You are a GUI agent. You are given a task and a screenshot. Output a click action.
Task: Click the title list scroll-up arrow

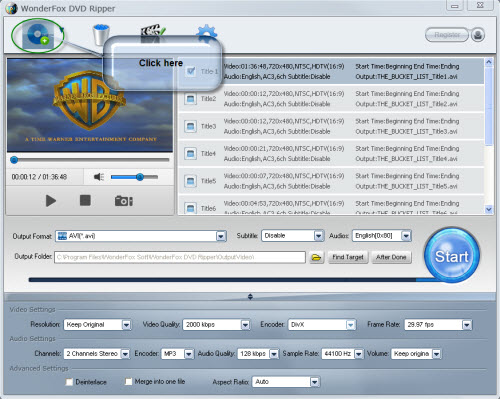pos(489,62)
